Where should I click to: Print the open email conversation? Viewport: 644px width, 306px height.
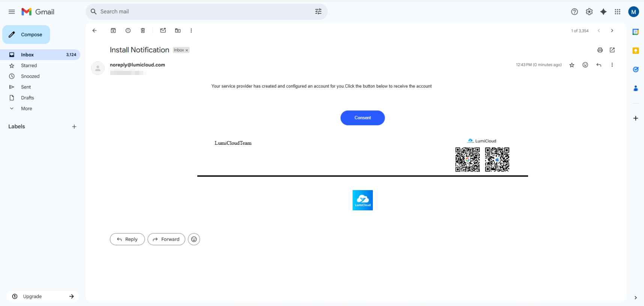600,50
